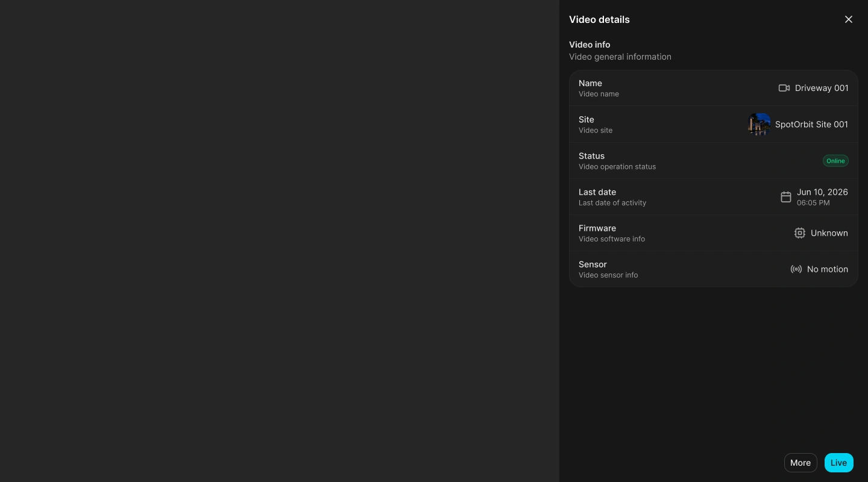Image resolution: width=868 pixels, height=482 pixels.
Task: Click the Video info section title
Action: click(590, 45)
